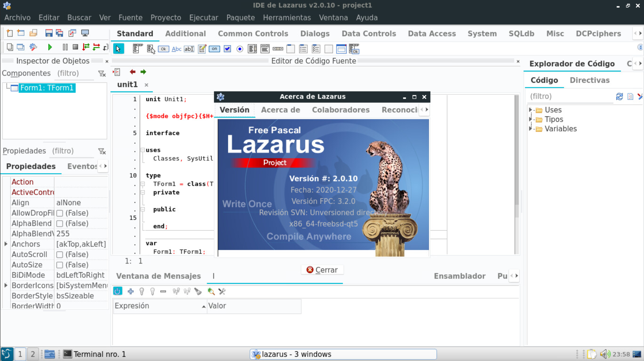Click the View Units icon
Image resolution: width=644 pixels, height=361 pixels.
10,47
